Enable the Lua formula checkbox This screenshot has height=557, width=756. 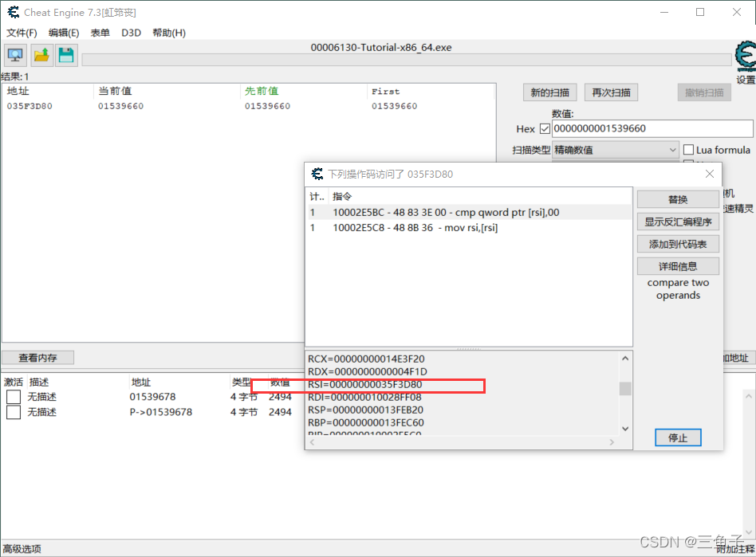pos(688,150)
